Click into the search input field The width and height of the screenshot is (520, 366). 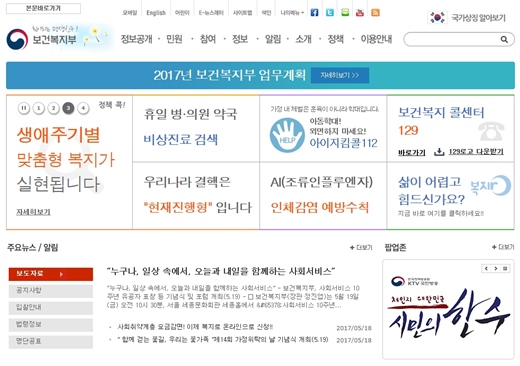point(453,40)
